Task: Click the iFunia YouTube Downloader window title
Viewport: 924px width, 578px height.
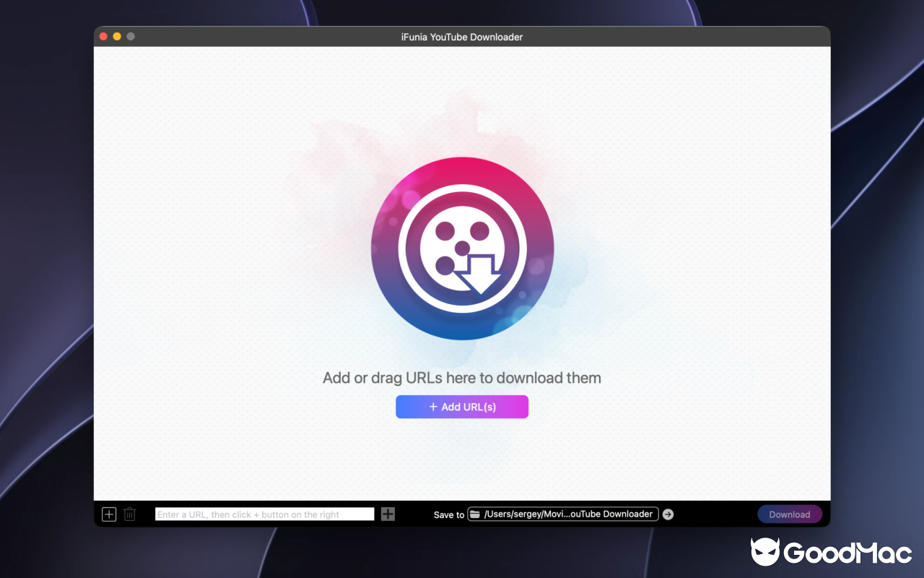Action: coord(462,37)
